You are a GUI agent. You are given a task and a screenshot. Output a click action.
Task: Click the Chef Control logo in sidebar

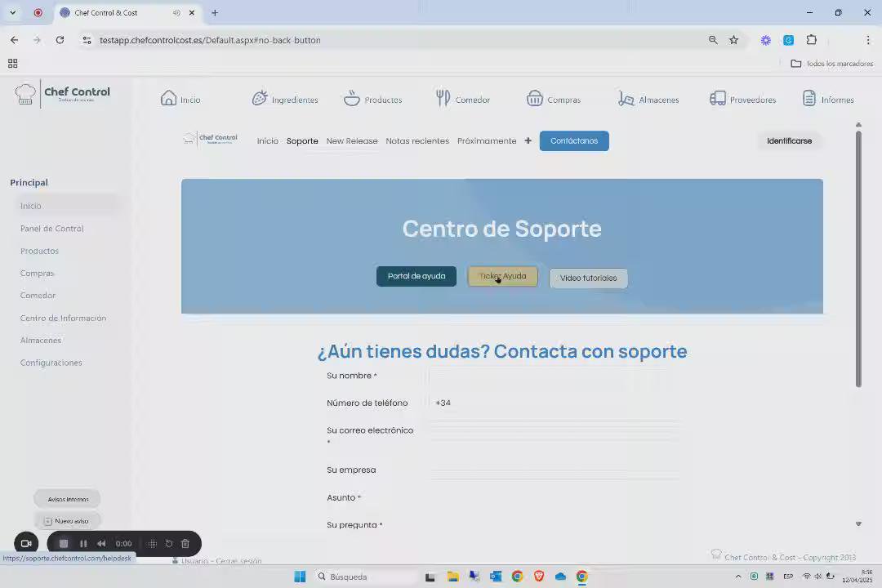click(62, 93)
